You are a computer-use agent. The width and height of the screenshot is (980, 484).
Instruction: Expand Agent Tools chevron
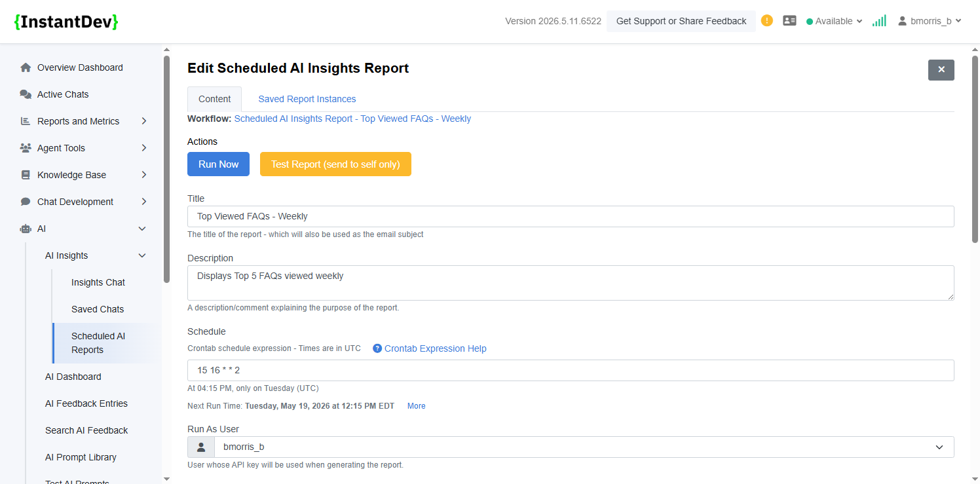(144, 148)
